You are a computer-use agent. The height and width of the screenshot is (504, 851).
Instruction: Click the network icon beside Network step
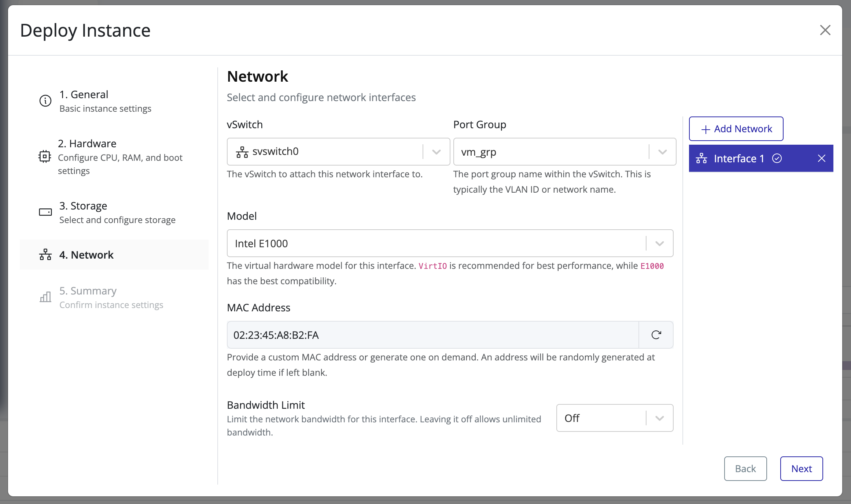click(45, 254)
